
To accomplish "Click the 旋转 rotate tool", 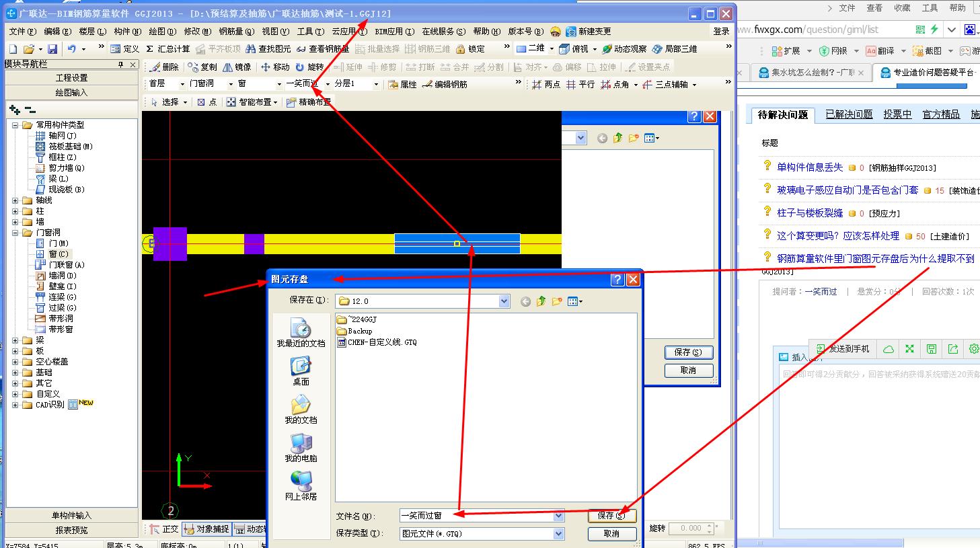I will (309, 67).
